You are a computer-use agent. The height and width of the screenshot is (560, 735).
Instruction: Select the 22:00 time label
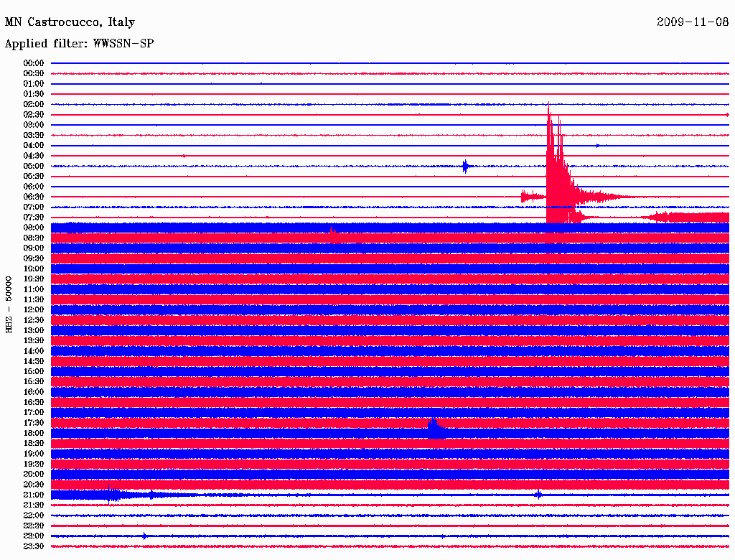click(34, 515)
